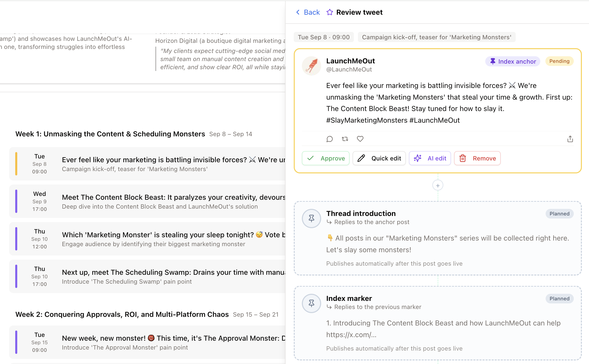Image resolution: width=589 pixels, height=364 pixels.
Task: Click the retweet icon on tweet
Action: (x=345, y=139)
